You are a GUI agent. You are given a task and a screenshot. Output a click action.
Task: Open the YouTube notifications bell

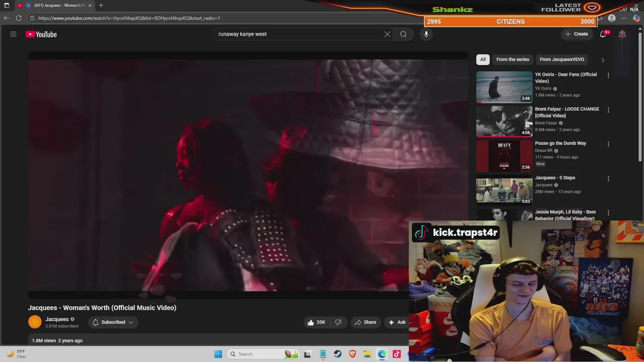[603, 34]
